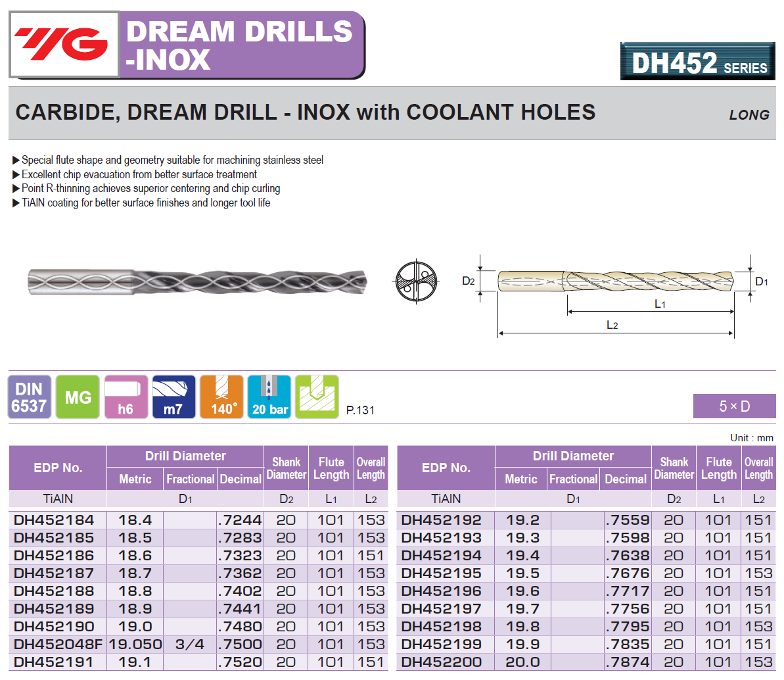
Task: Click the drill cross-section circular diagram
Action: click(416, 281)
